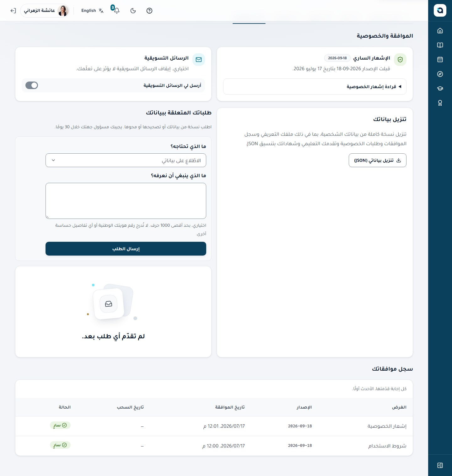Open the open-book courses icon in sidebar

(440, 45)
